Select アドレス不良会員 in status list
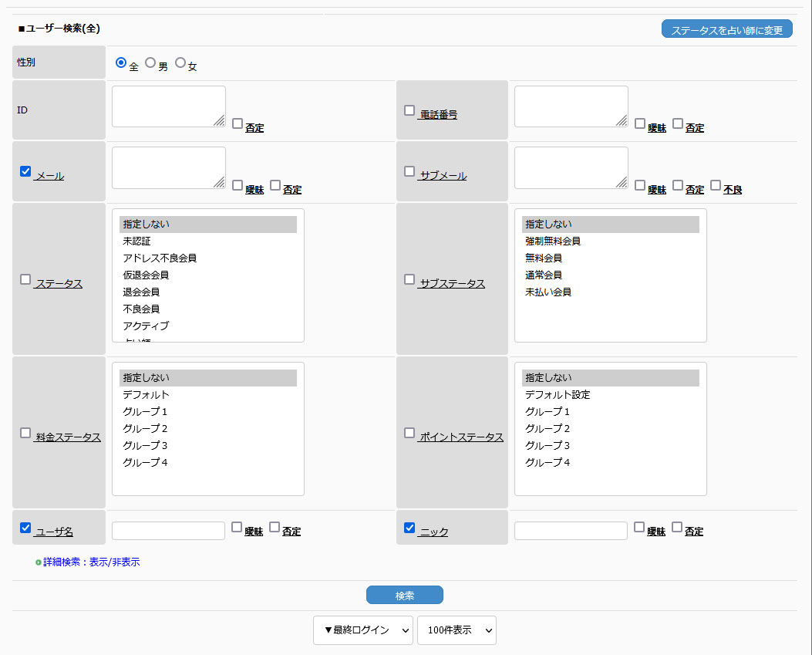The height and width of the screenshot is (655, 812). click(x=165, y=258)
